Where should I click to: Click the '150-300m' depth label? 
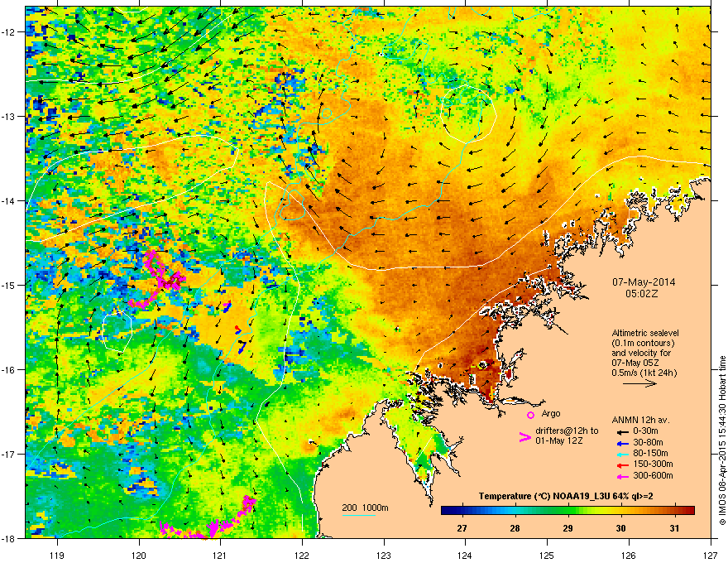point(653,464)
